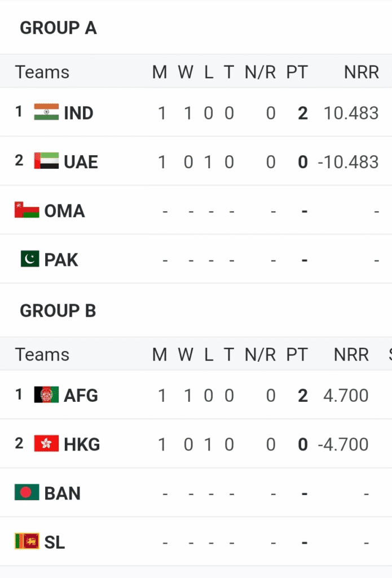Click the Bangladesh flag icon
This screenshot has width=392, height=578.
click(x=27, y=493)
